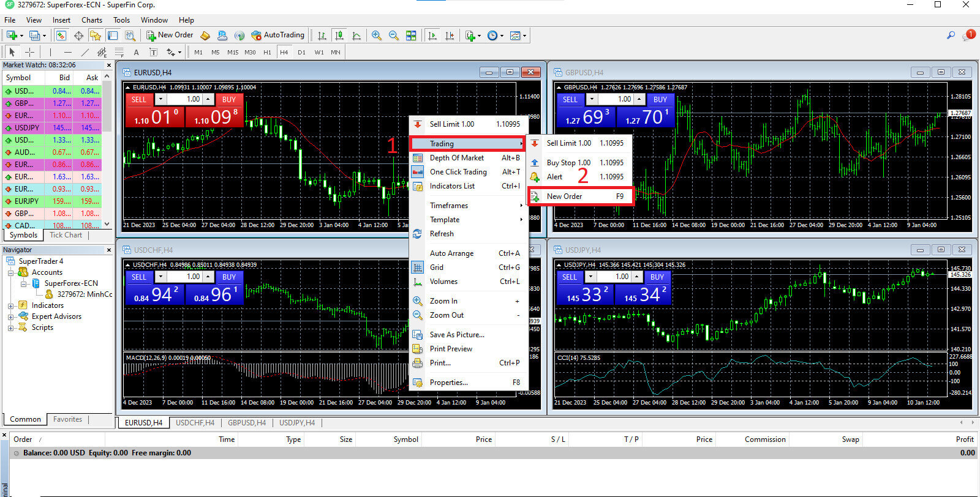Select the Trendline drawing tool

click(85, 52)
